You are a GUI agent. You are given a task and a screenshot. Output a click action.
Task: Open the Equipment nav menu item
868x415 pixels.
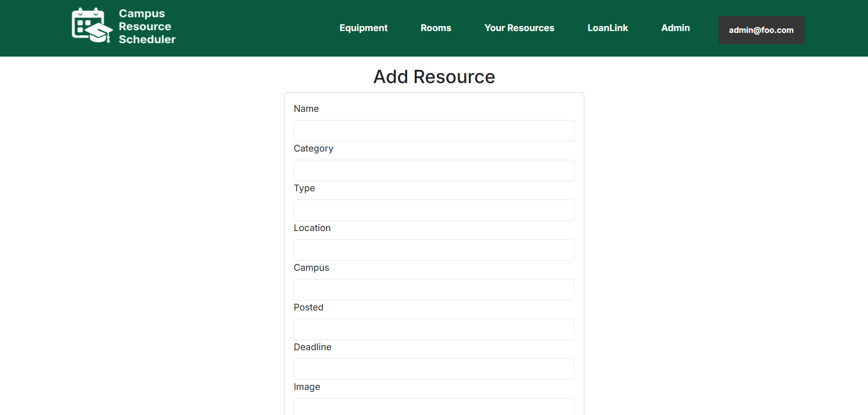(x=363, y=28)
